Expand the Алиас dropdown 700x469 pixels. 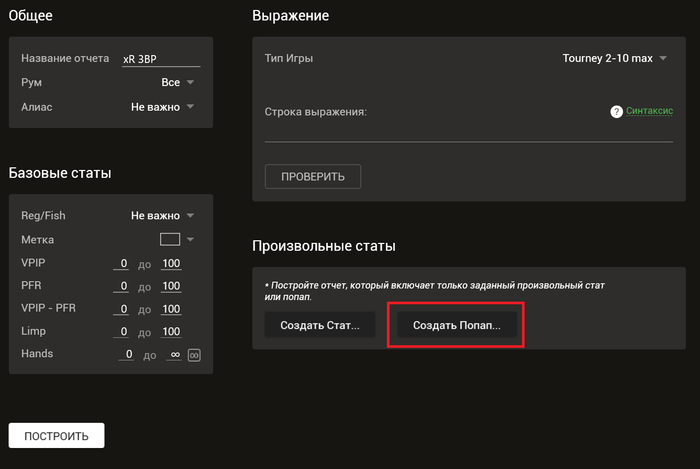162,106
